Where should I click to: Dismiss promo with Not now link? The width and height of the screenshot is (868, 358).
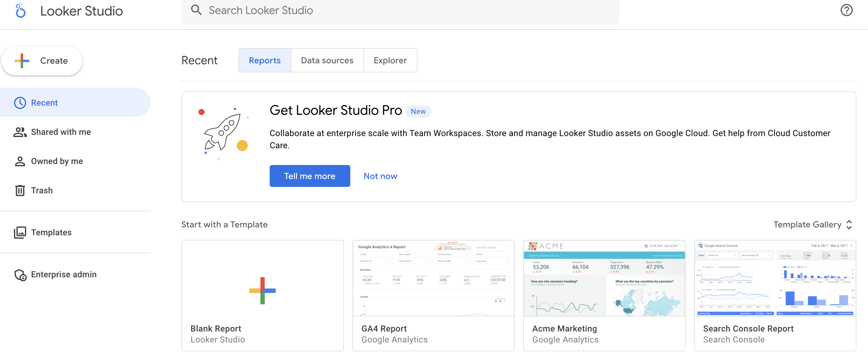pos(380,176)
